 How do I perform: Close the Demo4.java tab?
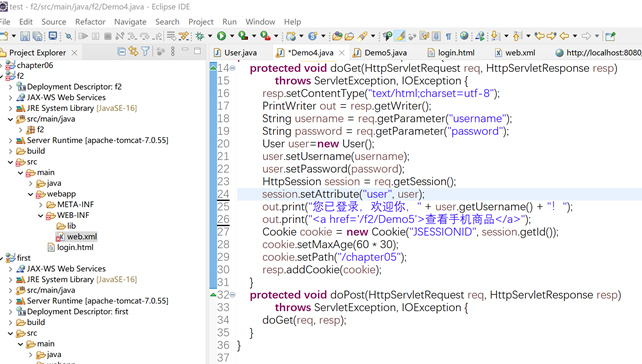(342, 52)
